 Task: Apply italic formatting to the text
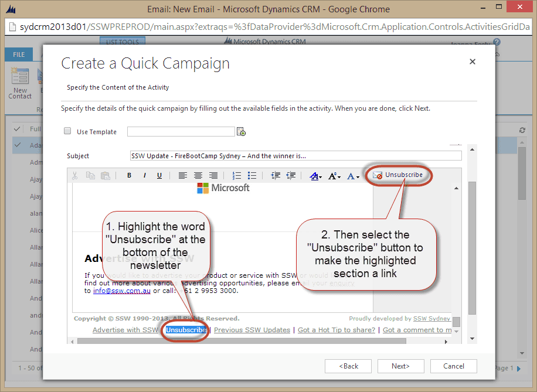click(144, 175)
